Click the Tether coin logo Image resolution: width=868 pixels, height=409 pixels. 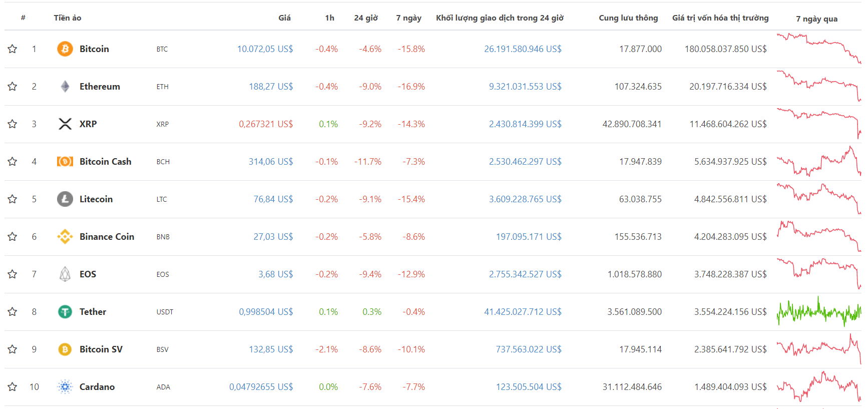65,312
